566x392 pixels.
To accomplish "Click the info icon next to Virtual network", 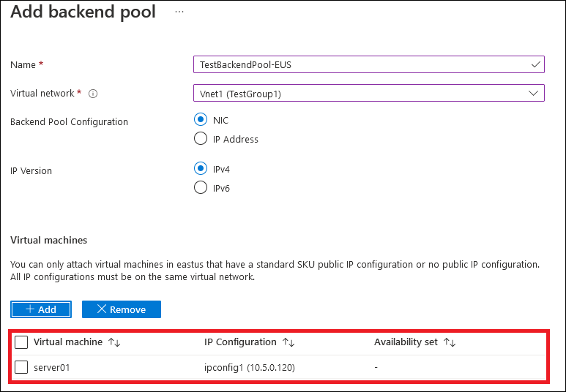I will pyautogui.click(x=93, y=94).
